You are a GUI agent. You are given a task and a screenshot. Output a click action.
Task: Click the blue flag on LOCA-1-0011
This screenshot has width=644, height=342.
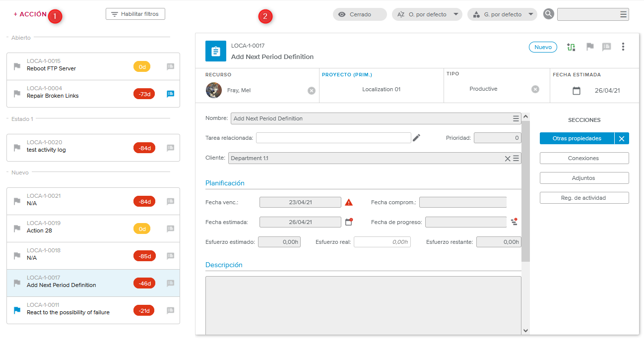[x=17, y=310]
